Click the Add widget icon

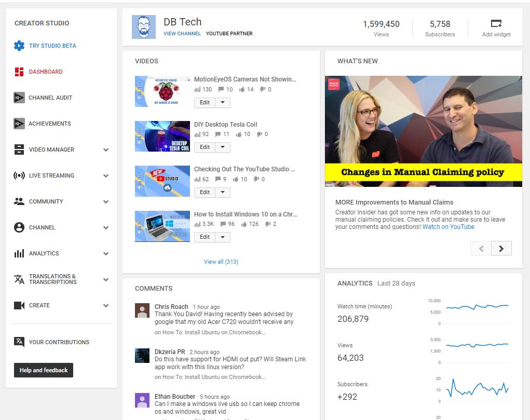tap(496, 23)
